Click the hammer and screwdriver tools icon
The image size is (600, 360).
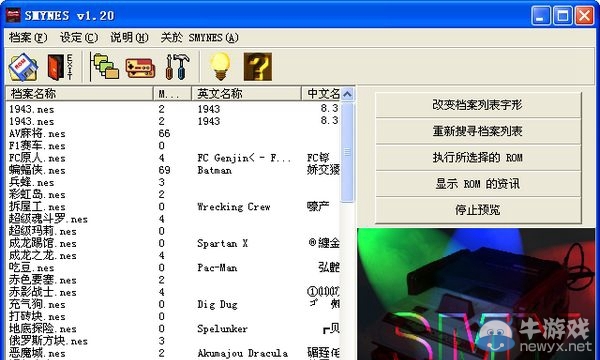coord(177,67)
